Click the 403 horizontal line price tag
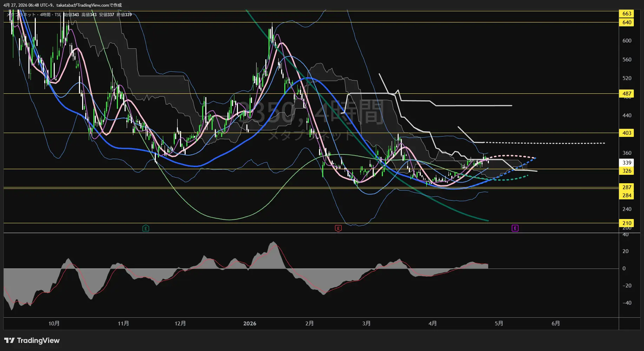 click(x=626, y=133)
